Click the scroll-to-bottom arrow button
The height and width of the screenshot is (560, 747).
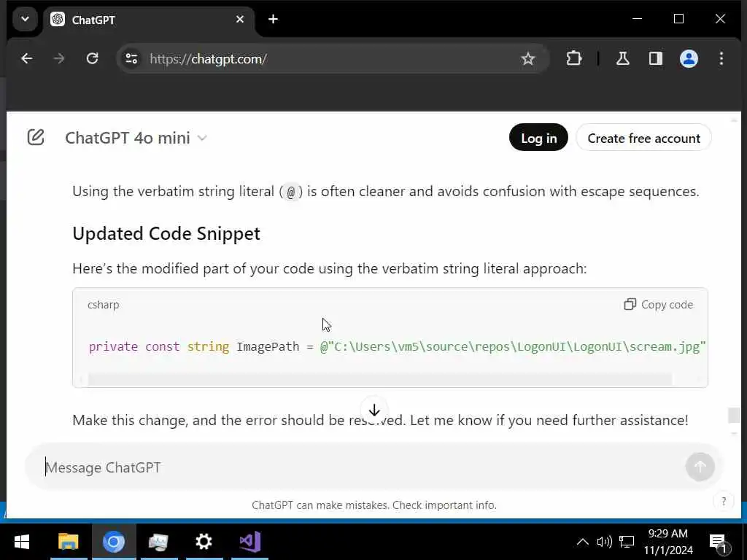[374, 410]
